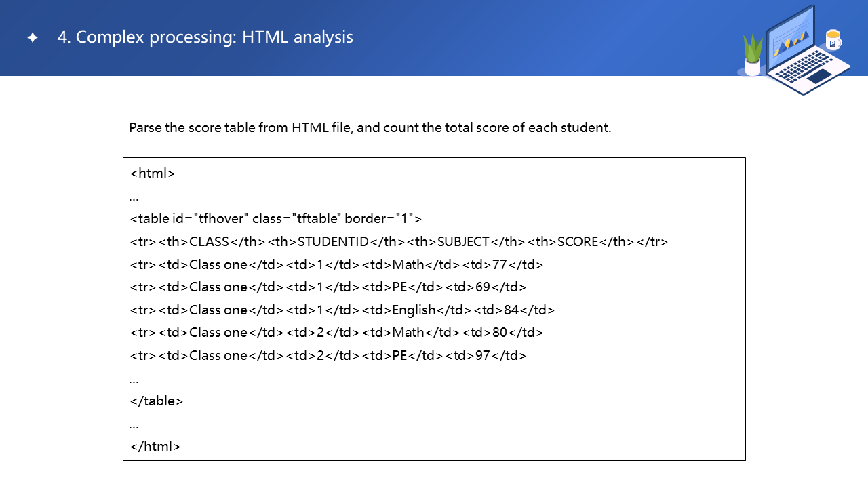Click the PE score 69 row

pos(328,287)
